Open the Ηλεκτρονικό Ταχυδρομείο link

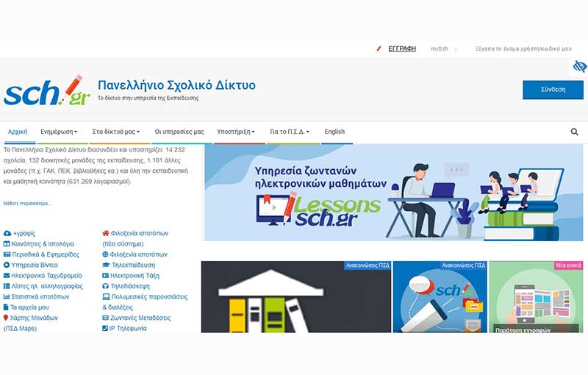pyautogui.click(x=46, y=275)
